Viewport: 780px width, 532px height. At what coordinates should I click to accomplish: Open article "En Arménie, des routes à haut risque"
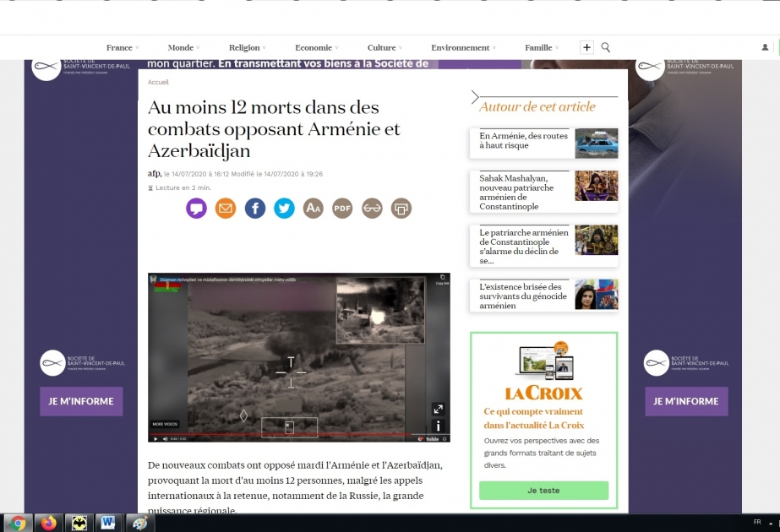(x=523, y=140)
